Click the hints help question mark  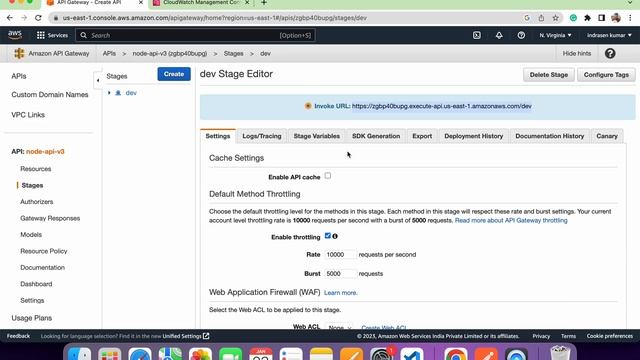tap(610, 53)
